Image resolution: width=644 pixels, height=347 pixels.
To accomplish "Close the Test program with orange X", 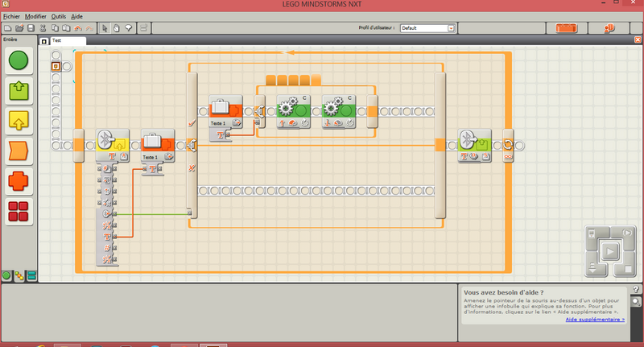I will point(638,39).
